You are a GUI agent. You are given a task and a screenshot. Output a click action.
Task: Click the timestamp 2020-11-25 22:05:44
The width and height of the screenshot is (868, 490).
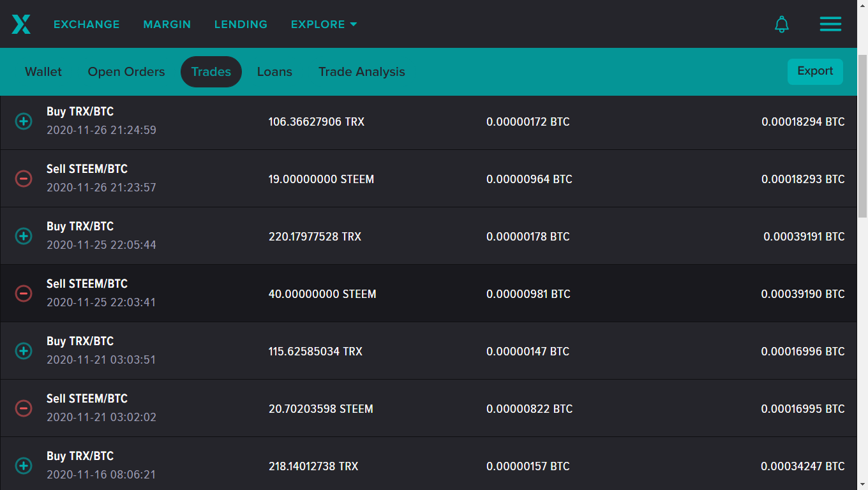(x=101, y=245)
